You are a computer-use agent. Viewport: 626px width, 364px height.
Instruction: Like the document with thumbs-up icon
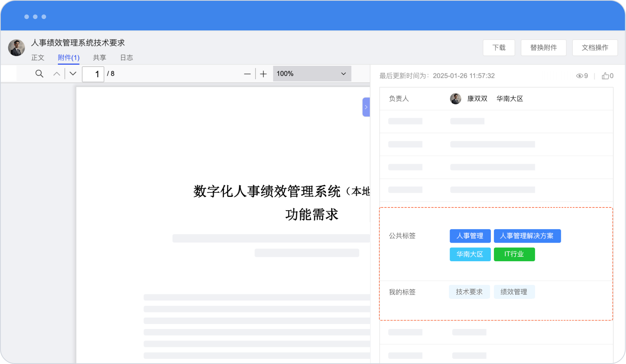605,76
